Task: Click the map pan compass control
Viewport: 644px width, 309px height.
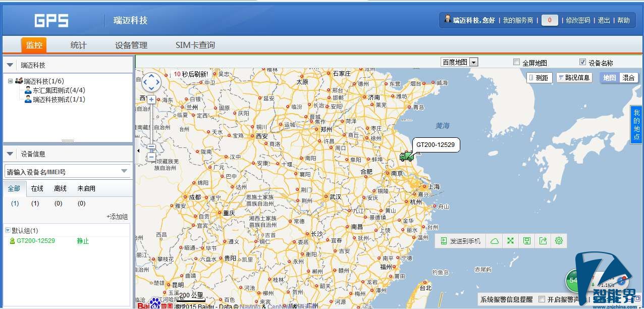Action: 151,82
